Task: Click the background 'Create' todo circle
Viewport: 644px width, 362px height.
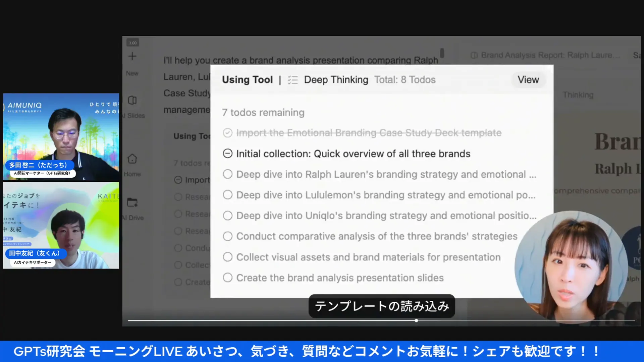Action: coord(178,282)
